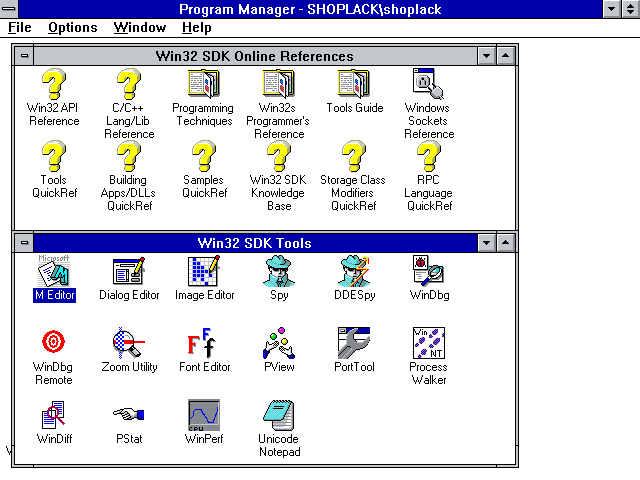Click the Win32 SDK Tools title bar
640x480 pixels.
(x=256, y=242)
